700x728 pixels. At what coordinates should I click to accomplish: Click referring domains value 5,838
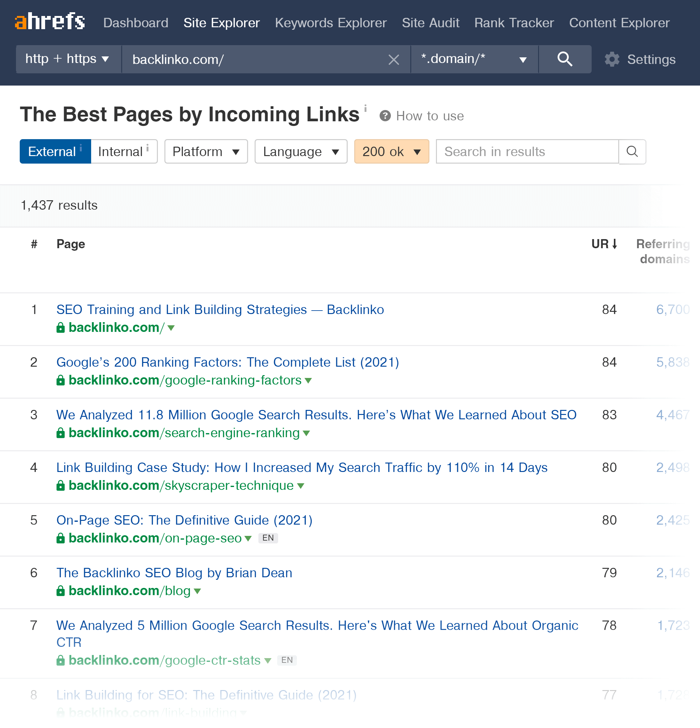673,362
